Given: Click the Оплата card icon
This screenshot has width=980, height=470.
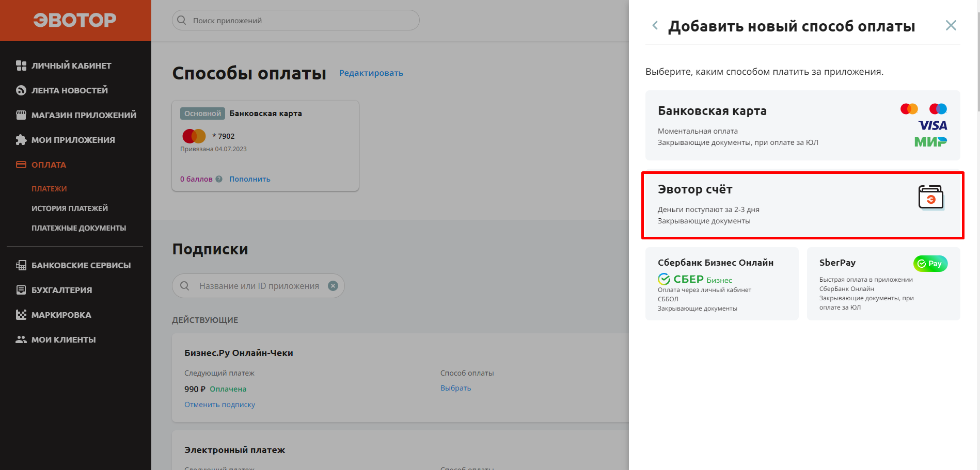Looking at the screenshot, I should click(x=21, y=165).
